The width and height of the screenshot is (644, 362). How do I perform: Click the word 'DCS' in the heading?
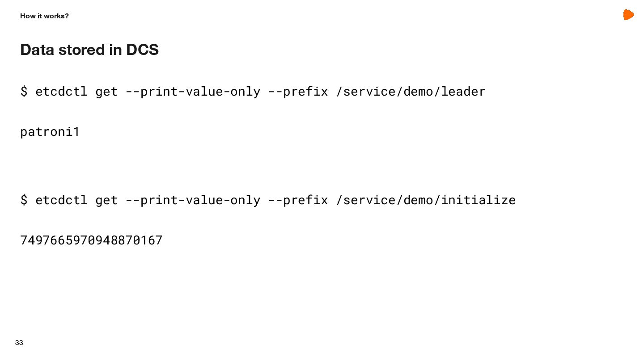coord(142,50)
